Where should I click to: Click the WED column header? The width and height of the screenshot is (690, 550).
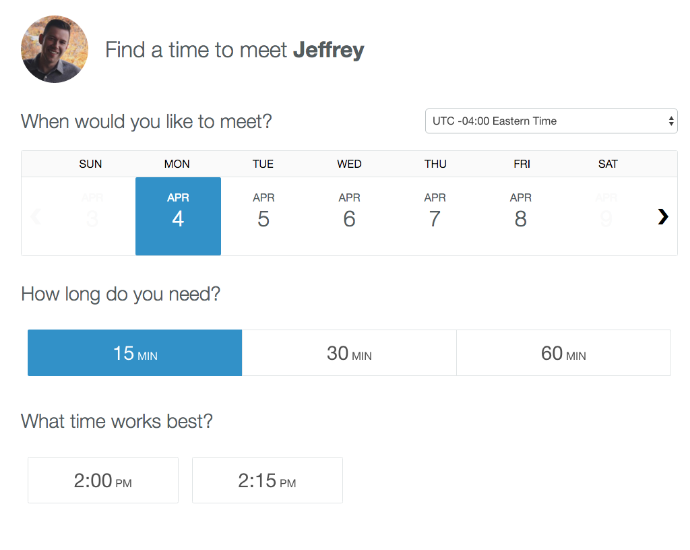pos(349,164)
